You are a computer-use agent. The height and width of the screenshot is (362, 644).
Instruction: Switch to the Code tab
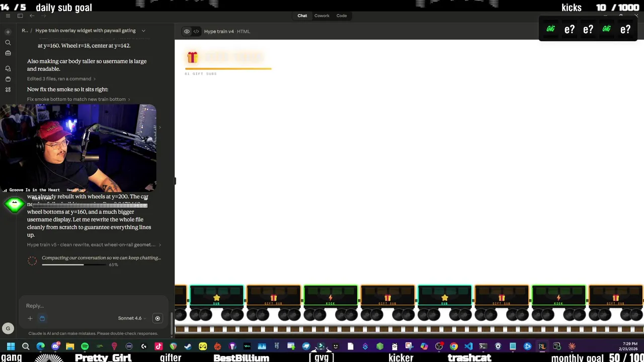coord(342,16)
